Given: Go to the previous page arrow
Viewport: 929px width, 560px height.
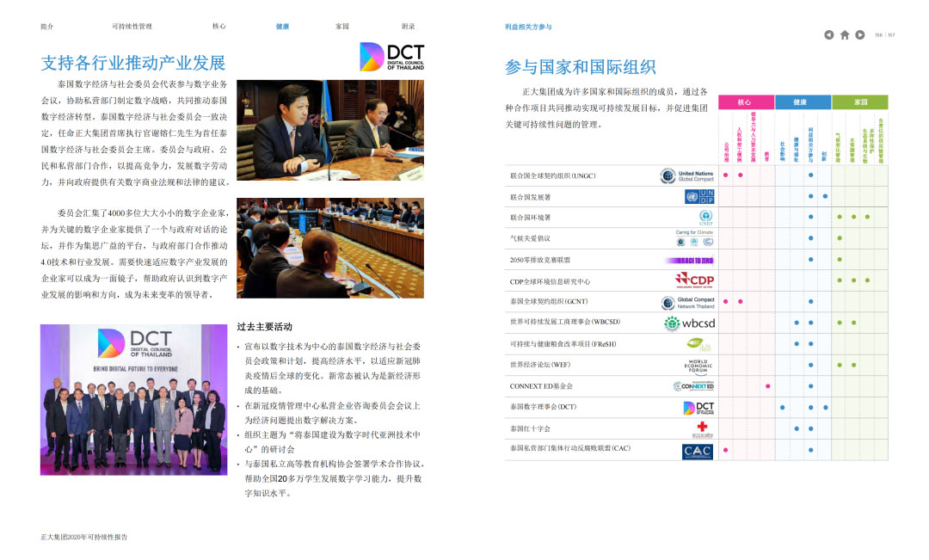Looking at the screenshot, I should [x=828, y=35].
